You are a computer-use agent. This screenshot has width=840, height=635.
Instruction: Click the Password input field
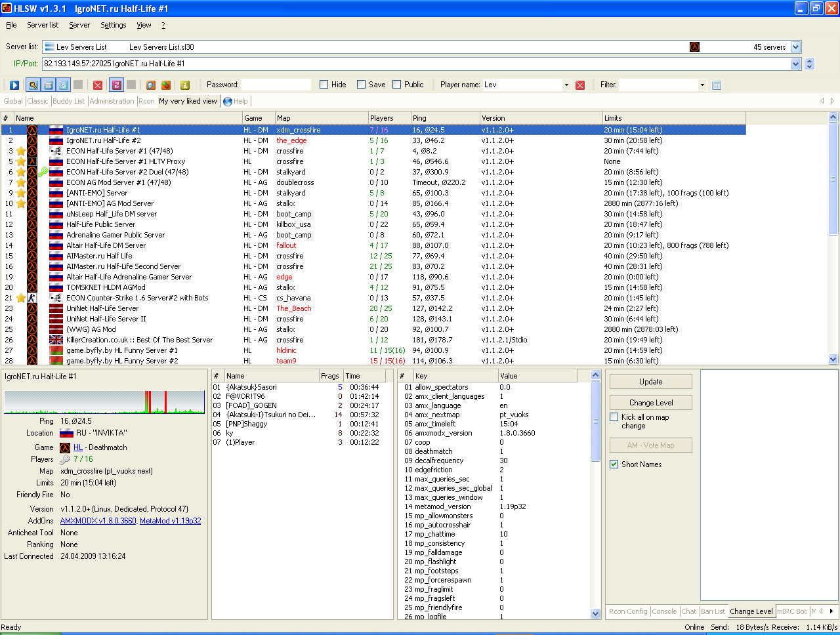[276, 85]
